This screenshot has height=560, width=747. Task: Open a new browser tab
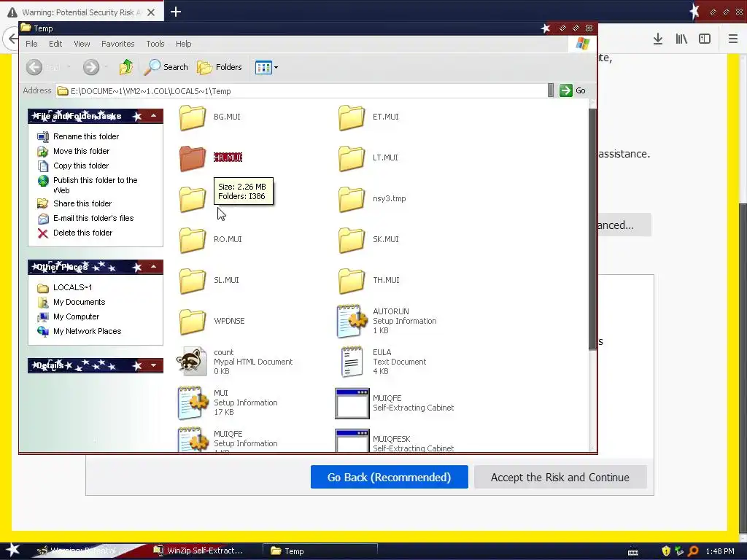tap(176, 12)
